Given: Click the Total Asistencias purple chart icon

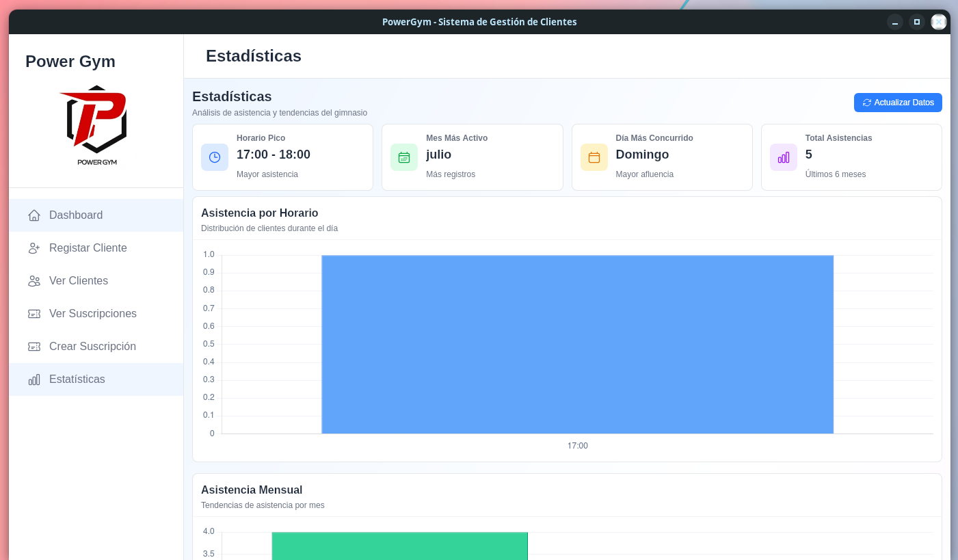Looking at the screenshot, I should [x=784, y=157].
